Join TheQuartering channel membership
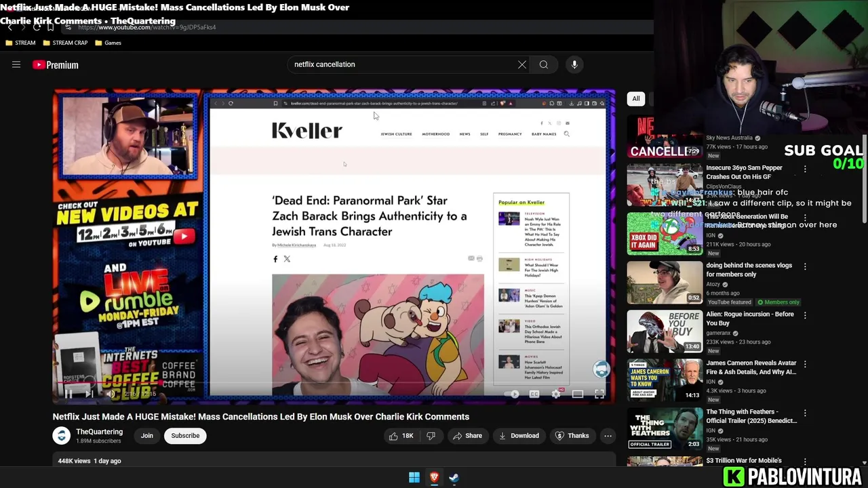Screen dimensions: 868x488 tap(147, 436)
